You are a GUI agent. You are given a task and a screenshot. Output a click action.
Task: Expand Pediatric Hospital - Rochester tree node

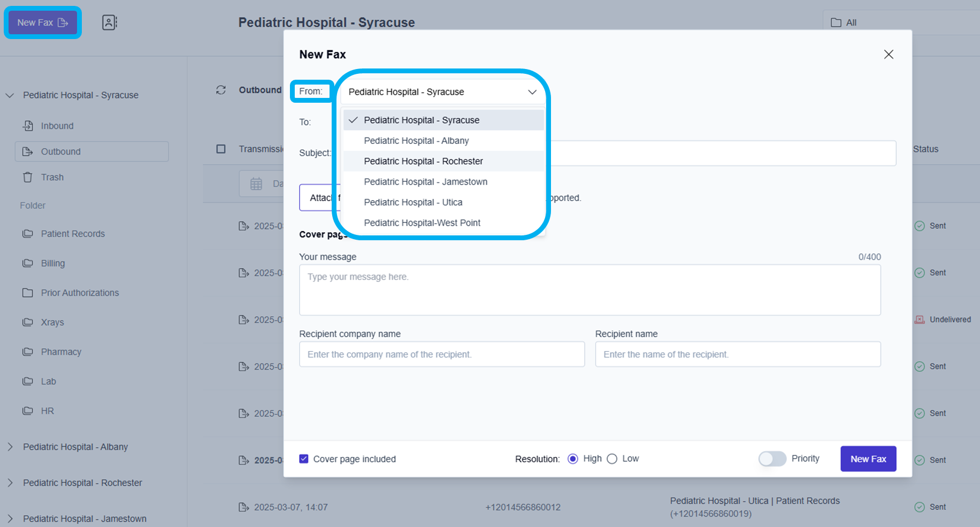(10, 483)
